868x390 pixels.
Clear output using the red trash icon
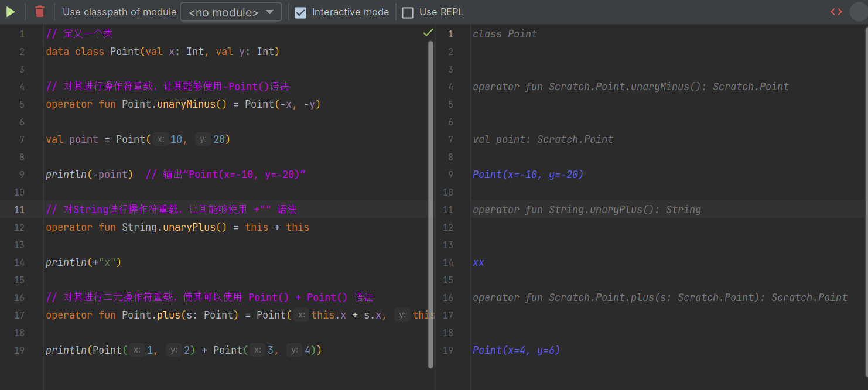point(40,12)
